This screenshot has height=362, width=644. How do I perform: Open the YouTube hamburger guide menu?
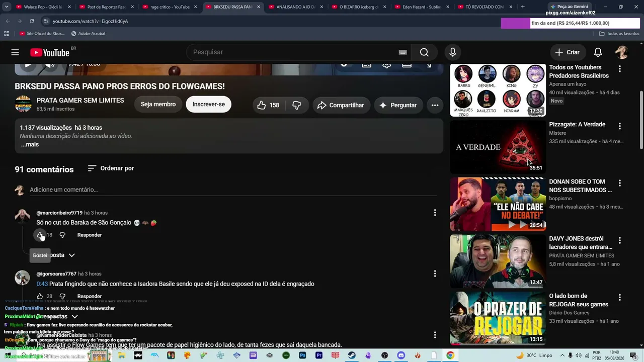tap(15, 52)
